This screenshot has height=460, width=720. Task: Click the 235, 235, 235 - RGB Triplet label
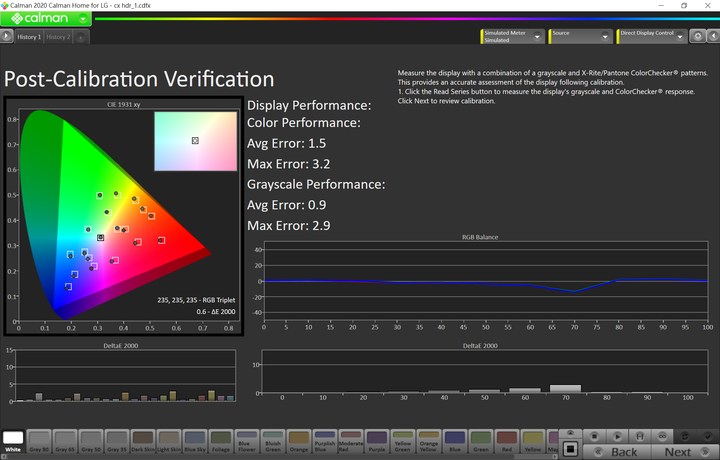tap(196, 300)
